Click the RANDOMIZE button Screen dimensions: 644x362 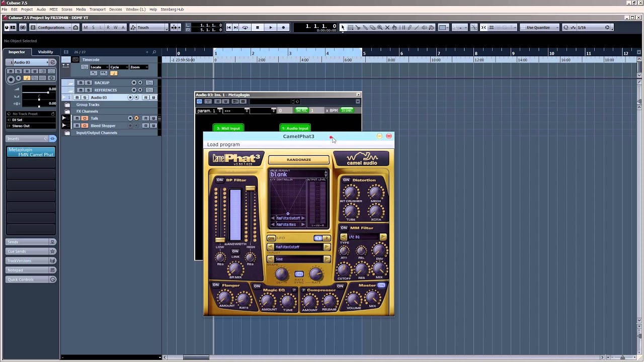pyautogui.click(x=299, y=160)
